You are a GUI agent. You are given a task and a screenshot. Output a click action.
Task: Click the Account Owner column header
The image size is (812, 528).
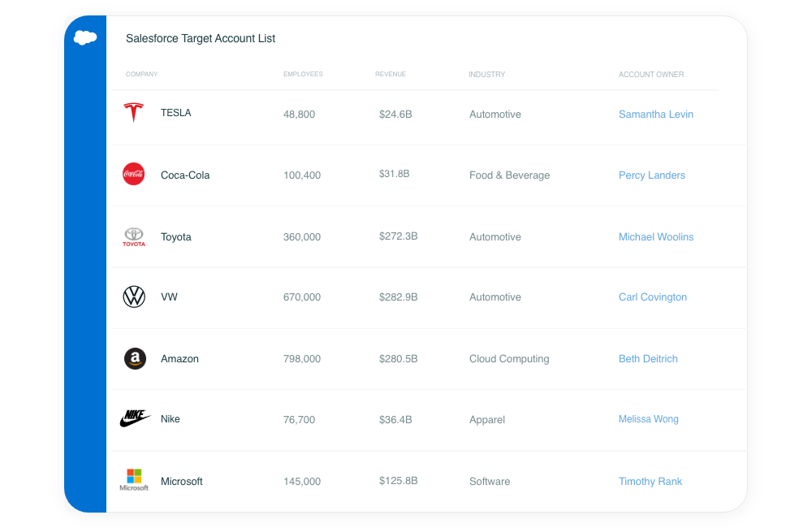pos(651,75)
